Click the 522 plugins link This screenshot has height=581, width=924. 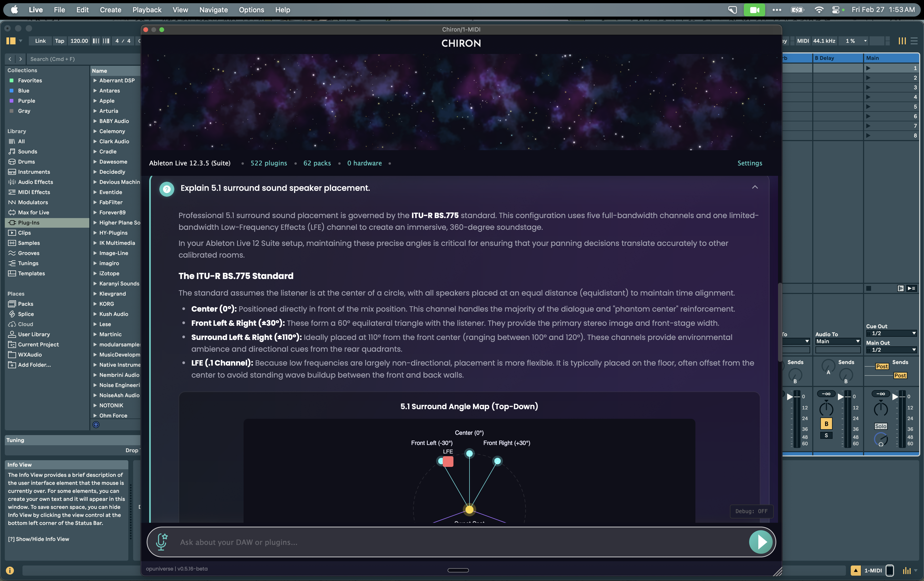pyautogui.click(x=269, y=163)
